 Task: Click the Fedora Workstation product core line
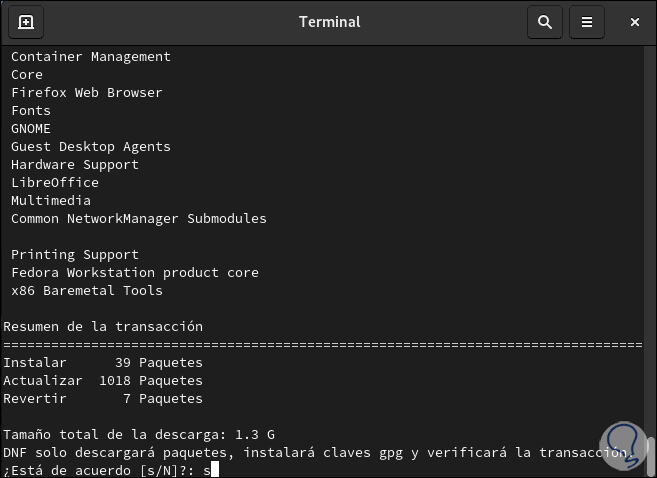pos(135,273)
